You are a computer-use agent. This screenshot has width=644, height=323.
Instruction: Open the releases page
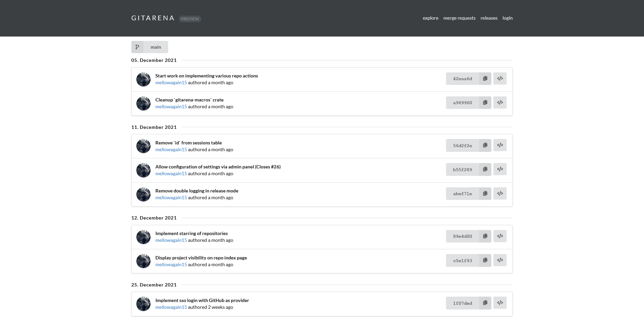tap(489, 18)
